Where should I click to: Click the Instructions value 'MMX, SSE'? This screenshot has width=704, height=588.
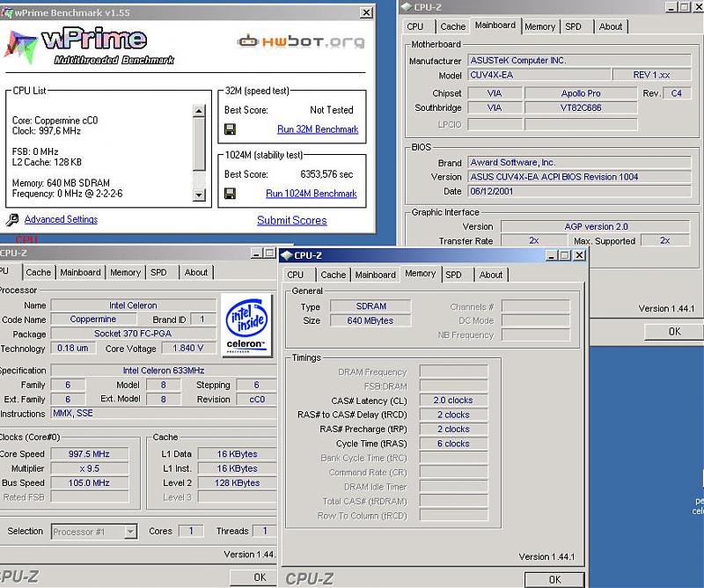click(164, 414)
